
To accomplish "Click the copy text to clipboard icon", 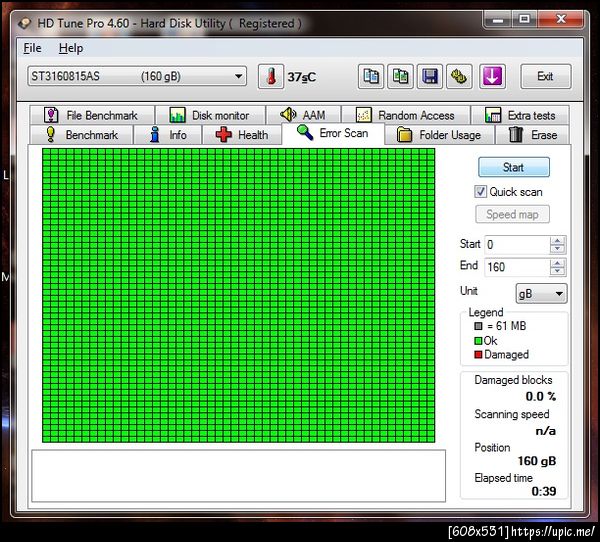I will pos(371,77).
